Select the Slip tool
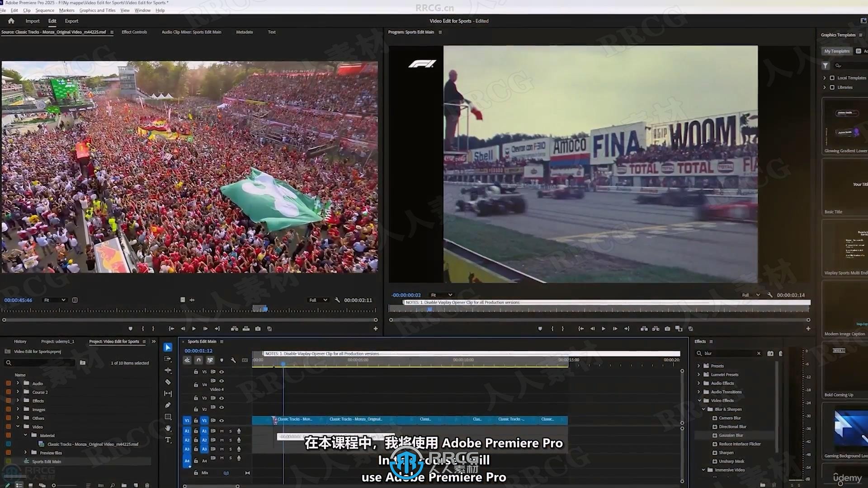The width and height of the screenshot is (868, 488). [x=168, y=394]
